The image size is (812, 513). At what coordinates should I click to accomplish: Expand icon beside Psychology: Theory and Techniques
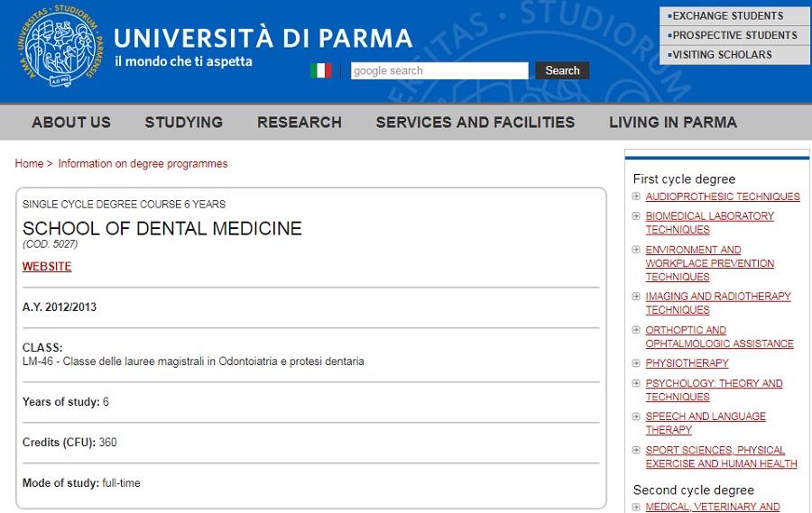tap(636, 383)
